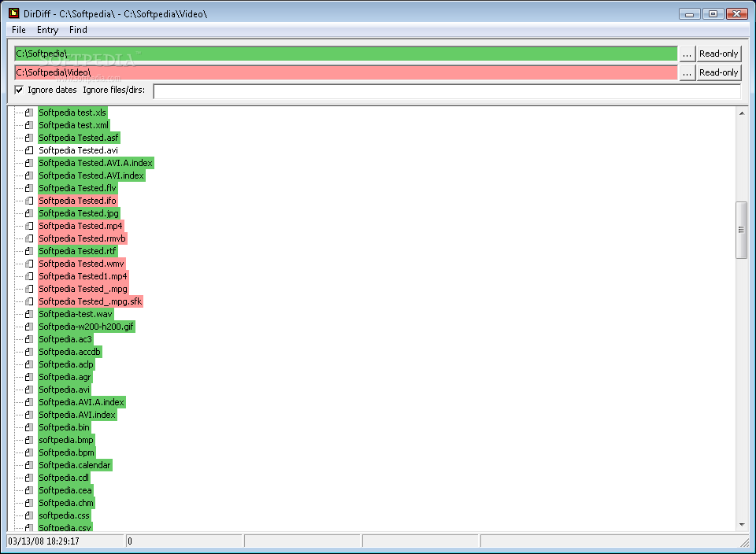Click the 03/13/08 18:29:17 status bar text
756x554 pixels.
43,541
